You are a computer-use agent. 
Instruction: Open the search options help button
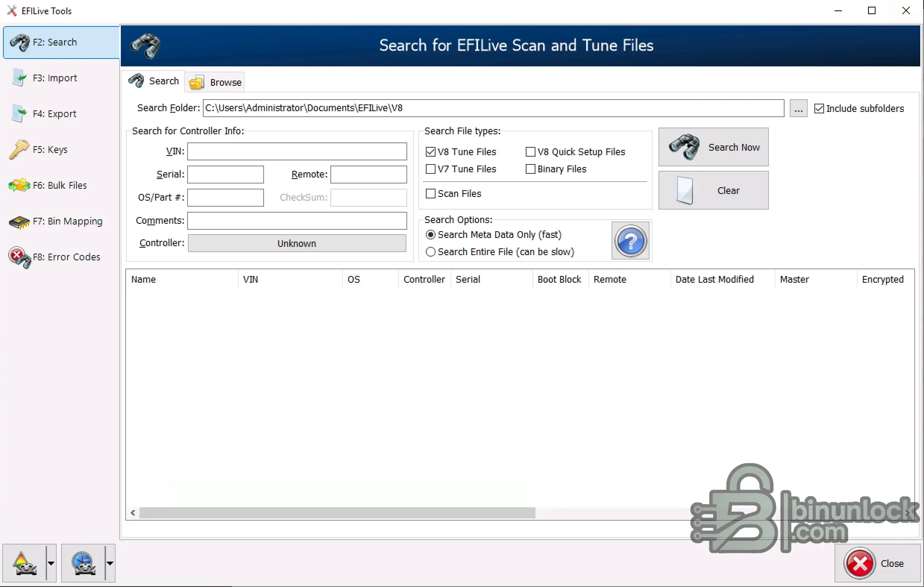pyautogui.click(x=631, y=241)
